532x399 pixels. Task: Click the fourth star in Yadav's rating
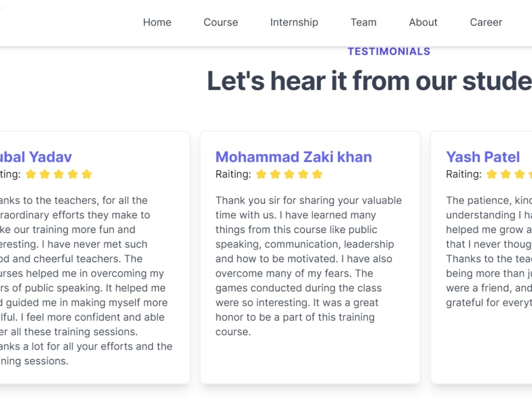(73, 174)
